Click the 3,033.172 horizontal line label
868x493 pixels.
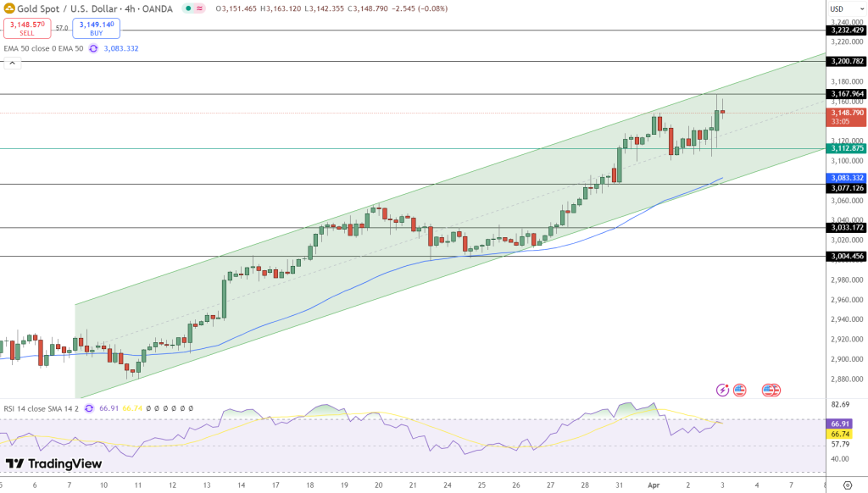coord(847,227)
